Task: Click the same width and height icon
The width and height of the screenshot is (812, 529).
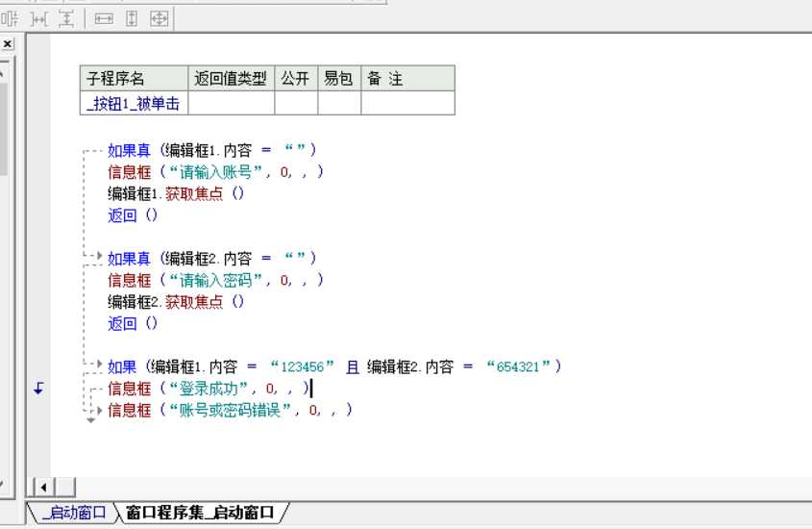Action: [x=159, y=19]
